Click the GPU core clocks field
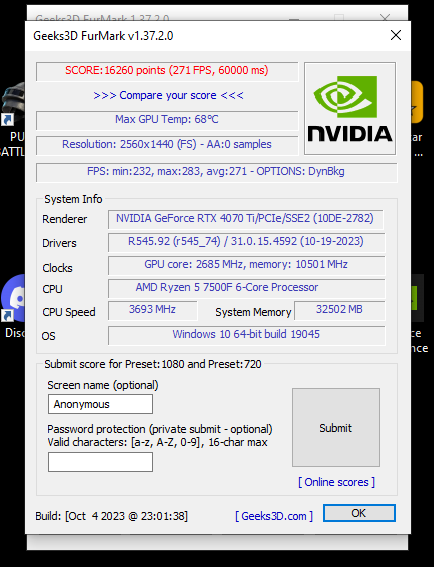The height and width of the screenshot is (567, 434). tap(246, 265)
